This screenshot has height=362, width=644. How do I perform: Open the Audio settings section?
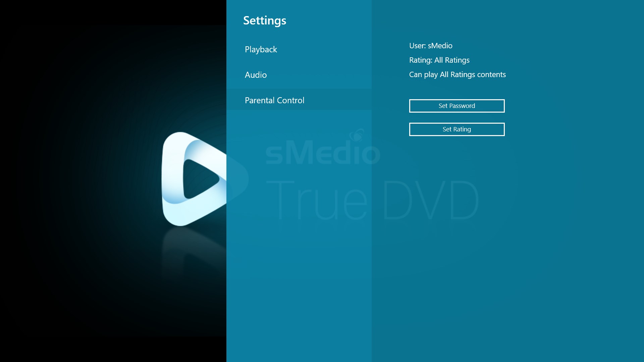tap(256, 75)
